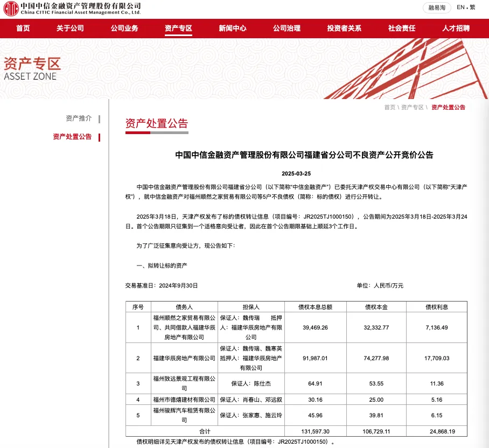This screenshot has height=448, width=489.
Task: Click cell value 30.16
Action: coord(315,400)
